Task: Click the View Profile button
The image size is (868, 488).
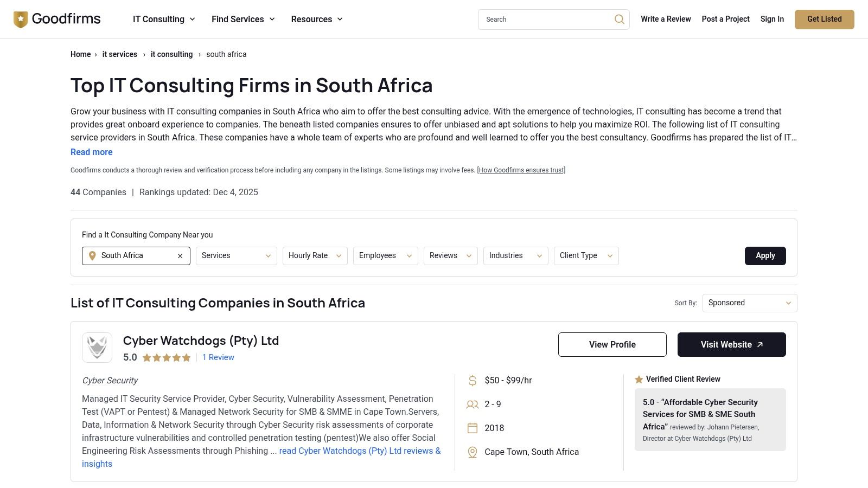Action: [612, 345]
